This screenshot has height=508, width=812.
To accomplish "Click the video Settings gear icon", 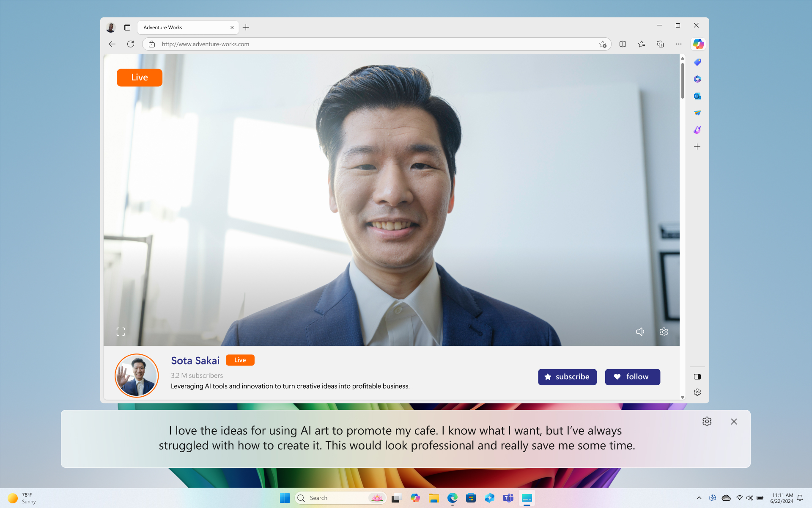I will click(664, 332).
